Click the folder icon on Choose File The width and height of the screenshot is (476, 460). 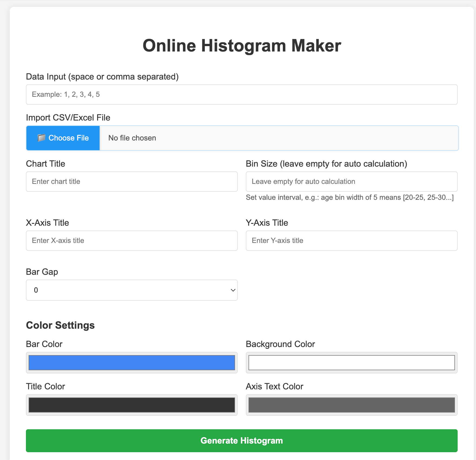coord(41,138)
